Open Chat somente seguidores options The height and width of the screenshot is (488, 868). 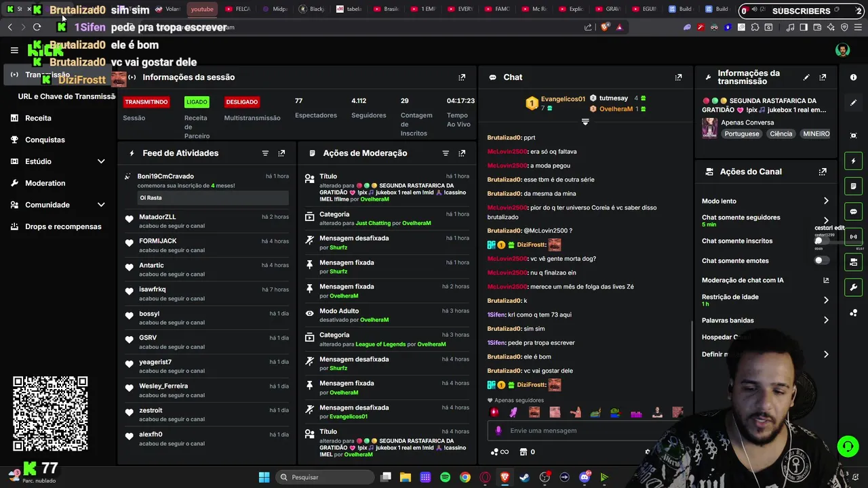[826, 220]
